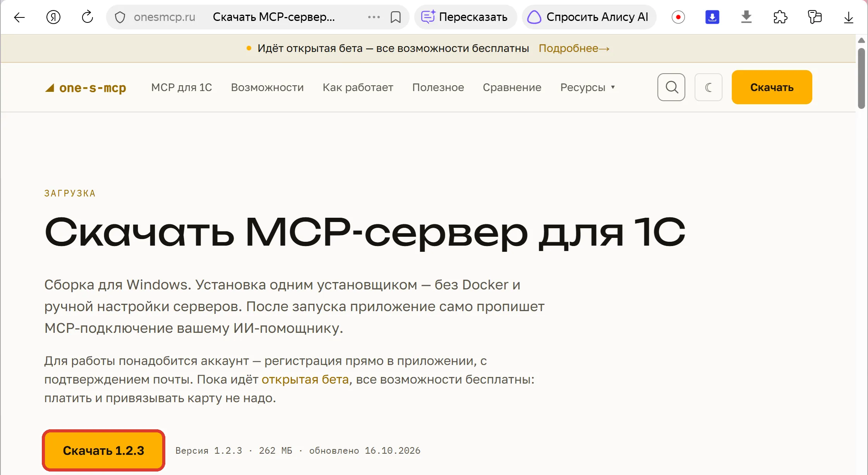Viewport: 868px width, 475px height.
Task: Follow the открытая бета link
Action: (x=305, y=379)
